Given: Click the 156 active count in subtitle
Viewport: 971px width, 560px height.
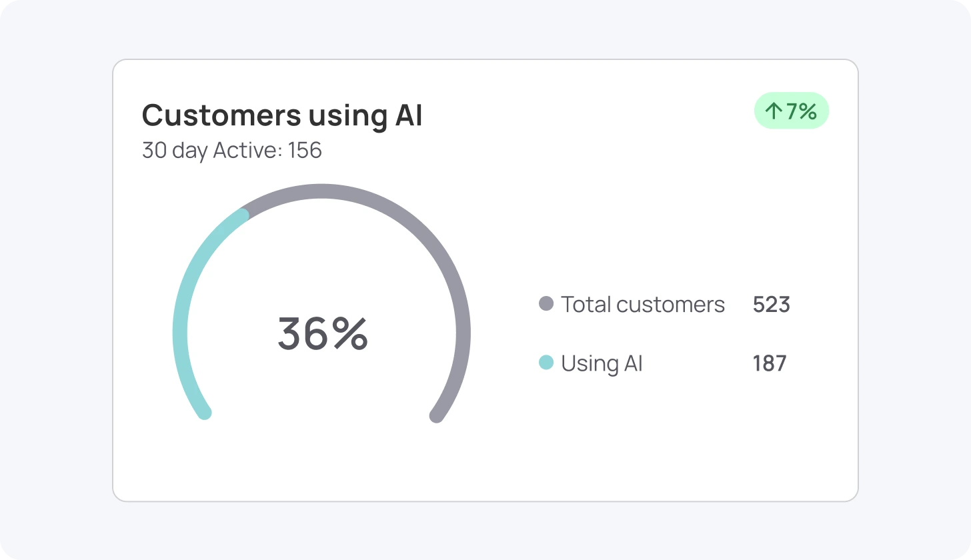Looking at the screenshot, I should (x=305, y=150).
